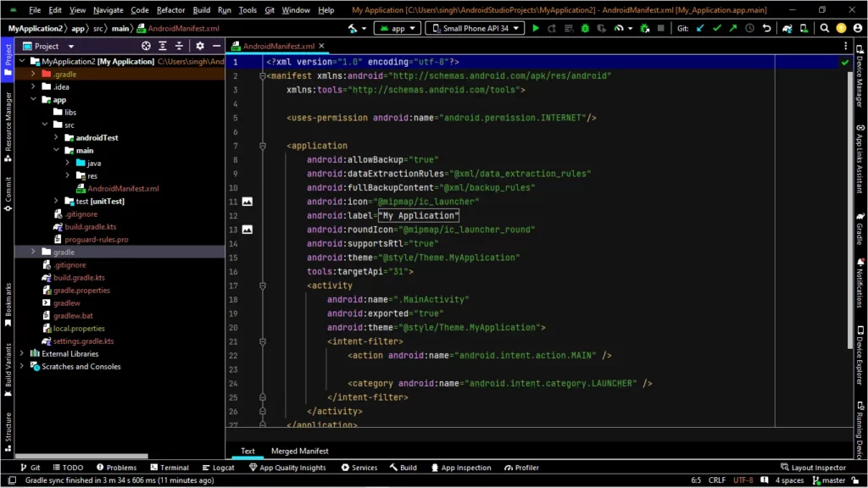The height and width of the screenshot is (488, 868).
Task: Click the Stop square icon
Action: [660, 28]
